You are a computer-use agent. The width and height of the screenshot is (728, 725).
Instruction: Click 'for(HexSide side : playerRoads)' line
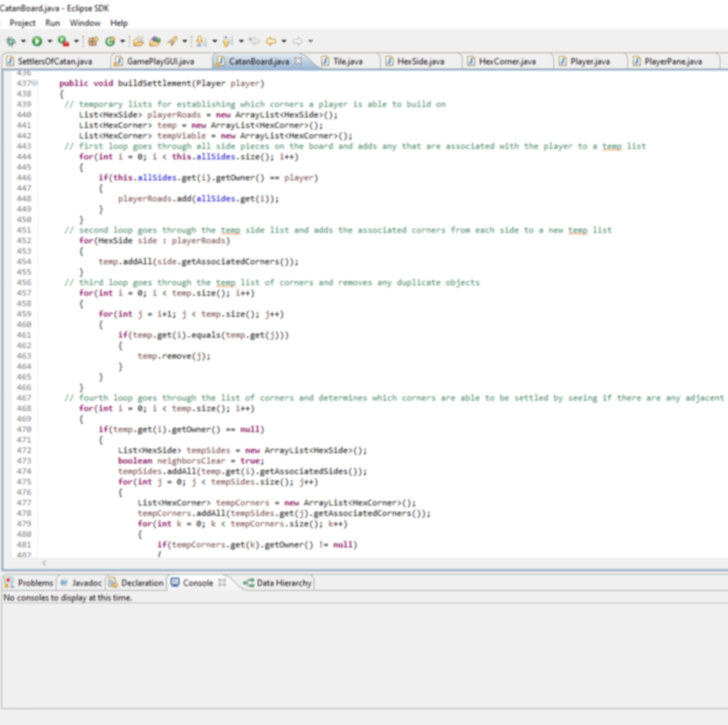tap(154, 241)
